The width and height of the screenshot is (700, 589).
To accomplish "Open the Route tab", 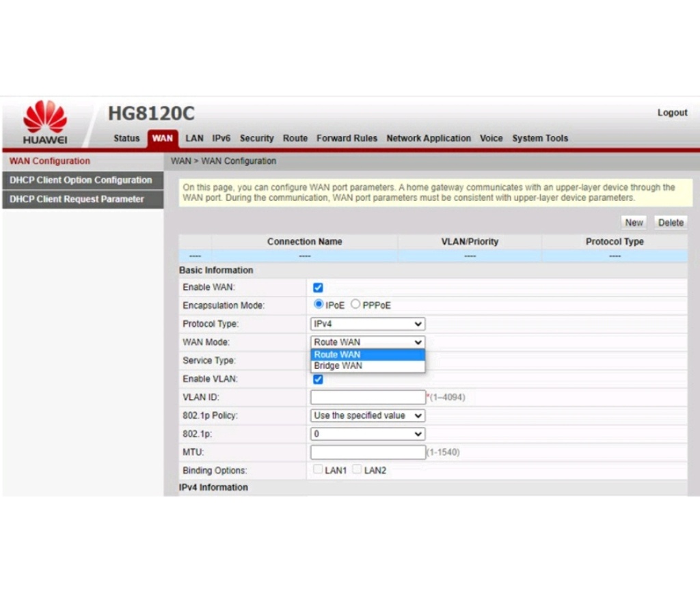I will (x=295, y=138).
